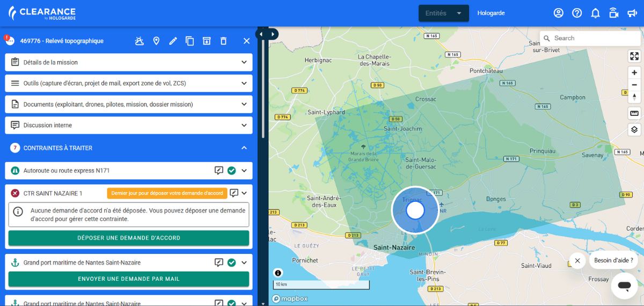The height and width of the screenshot is (306, 644).
Task: Duplicate the mission using the copy icon
Action: click(190, 41)
